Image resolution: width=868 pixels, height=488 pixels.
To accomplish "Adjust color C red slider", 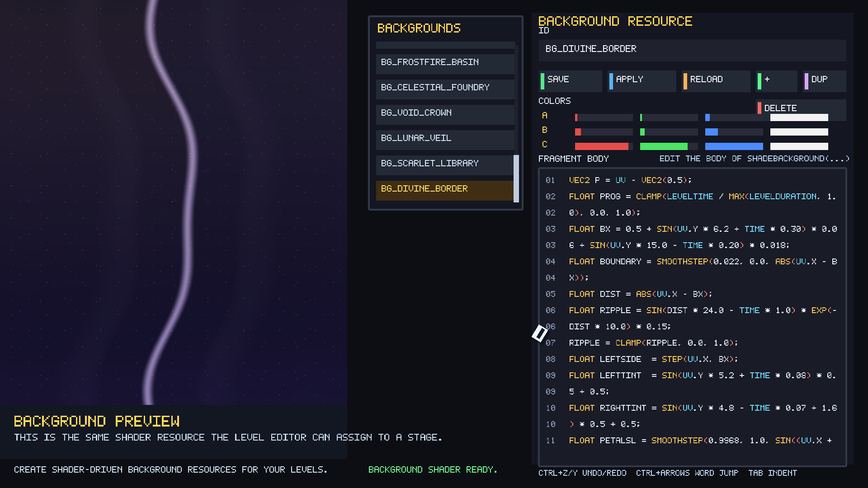I will tap(604, 146).
